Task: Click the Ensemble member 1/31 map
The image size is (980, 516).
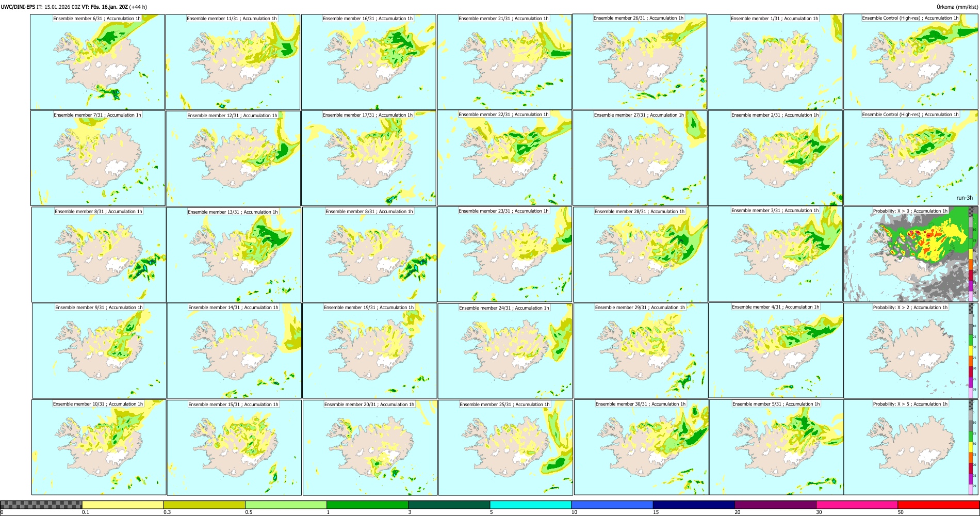Action: coord(775,62)
